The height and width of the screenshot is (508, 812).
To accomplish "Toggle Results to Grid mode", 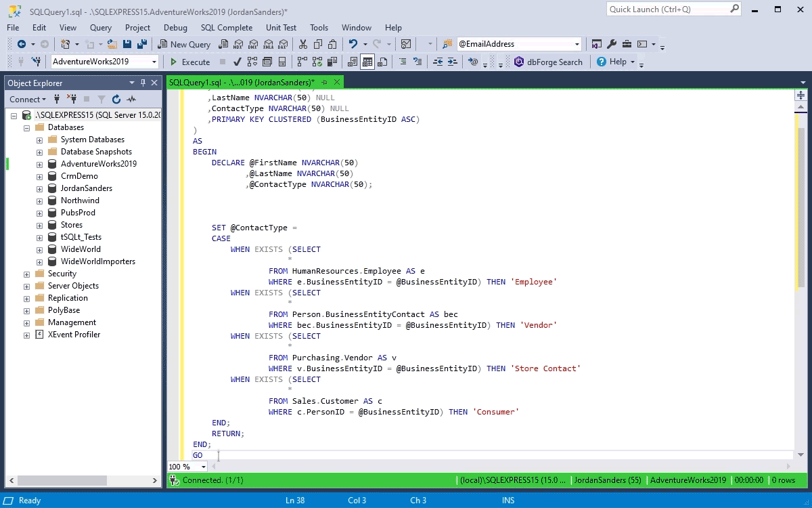I will [367, 62].
